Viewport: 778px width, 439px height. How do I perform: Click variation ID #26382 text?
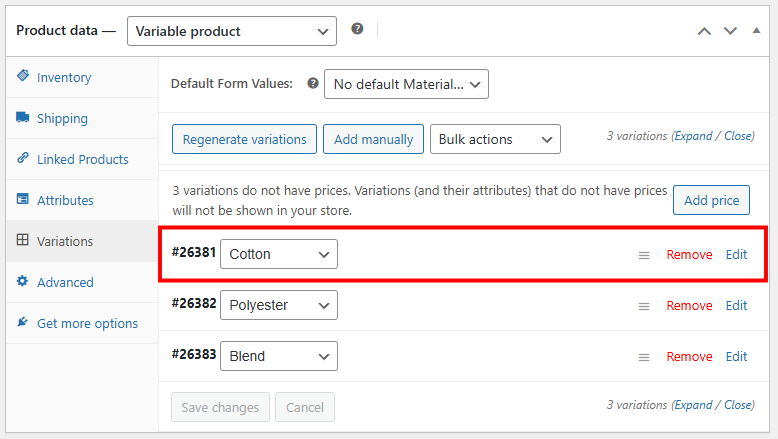tap(194, 303)
